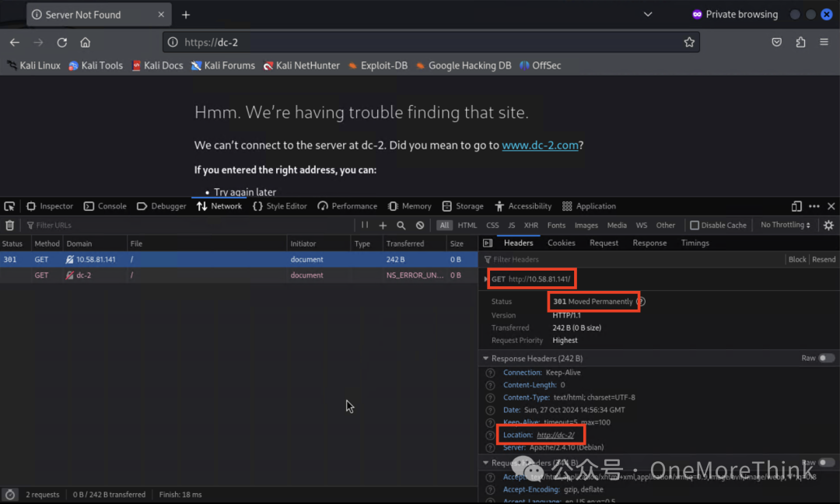Filter requests by XHR type
Viewport: 840px width, 504px height.
531,226
